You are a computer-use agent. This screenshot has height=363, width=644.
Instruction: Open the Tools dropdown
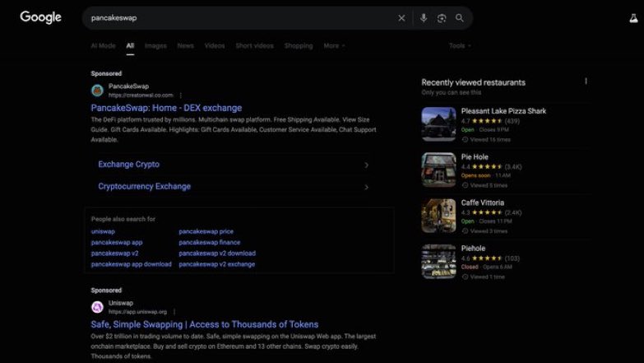[x=460, y=45]
